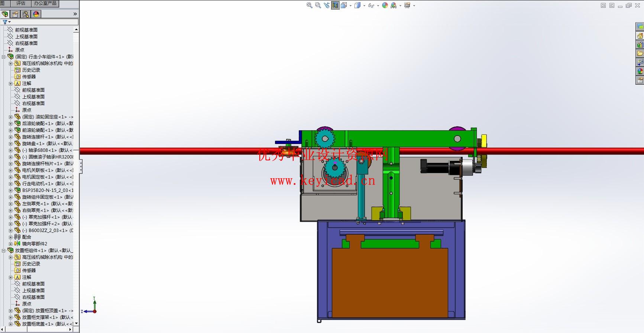Click the Hide/Show Items glasses icon

[370, 5]
